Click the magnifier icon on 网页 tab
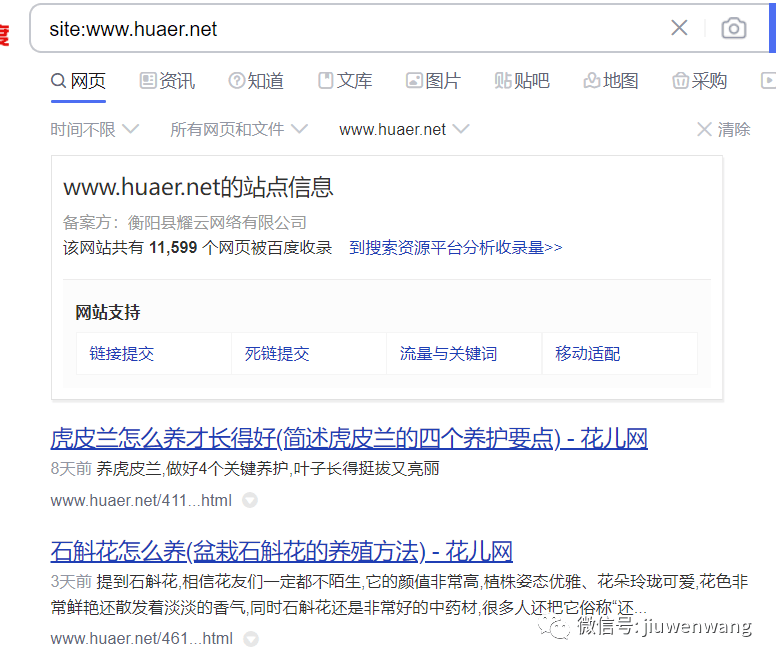 coord(58,80)
